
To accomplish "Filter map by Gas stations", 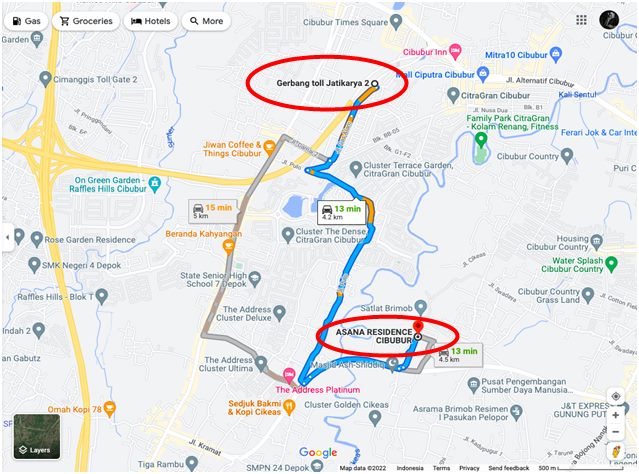I will pyautogui.click(x=26, y=21).
